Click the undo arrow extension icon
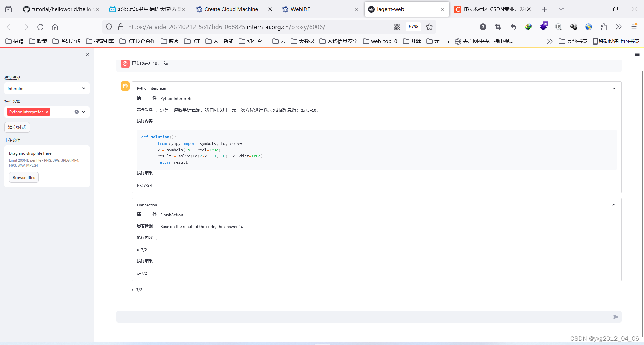The image size is (644, 345). (513, 27)
